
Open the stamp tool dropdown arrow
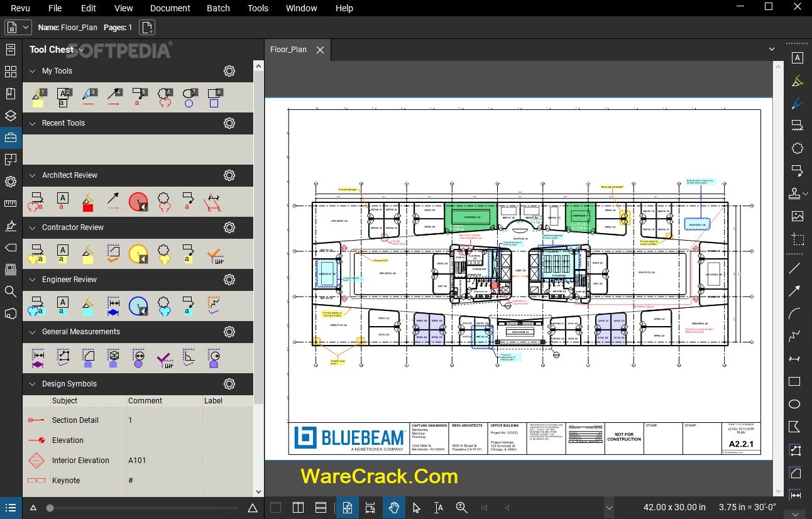(806, 194)
